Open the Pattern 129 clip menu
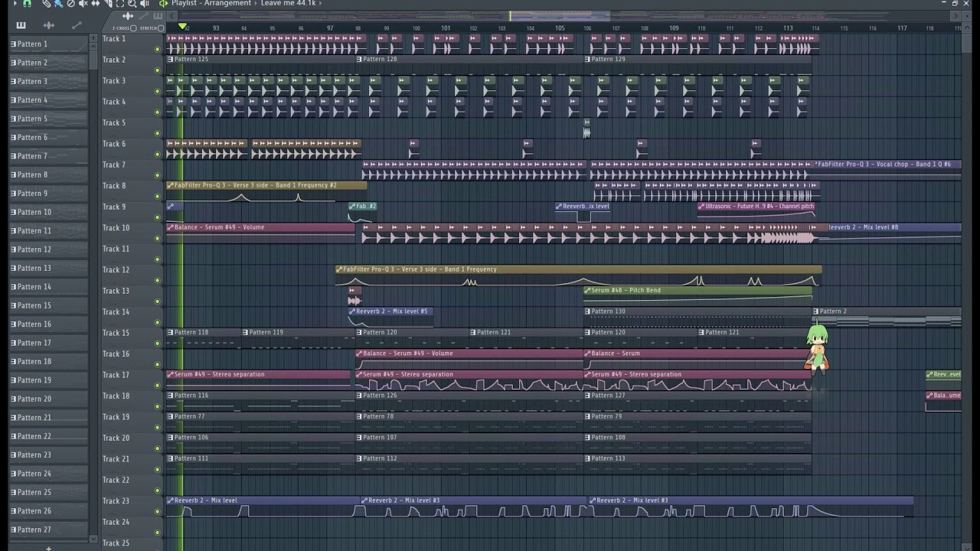Image resolution: width=980 pixels, height=551 pixels. 588,60
